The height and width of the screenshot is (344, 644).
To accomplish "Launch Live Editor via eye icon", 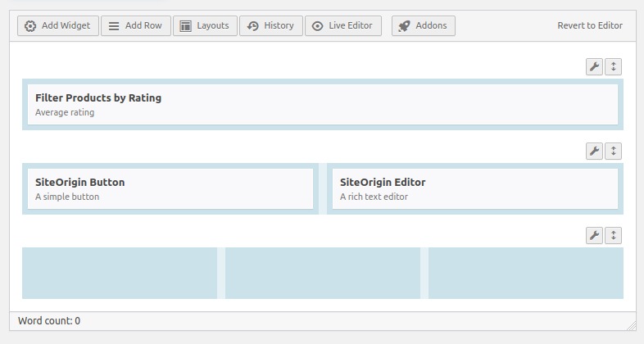I will coord(317,26).
